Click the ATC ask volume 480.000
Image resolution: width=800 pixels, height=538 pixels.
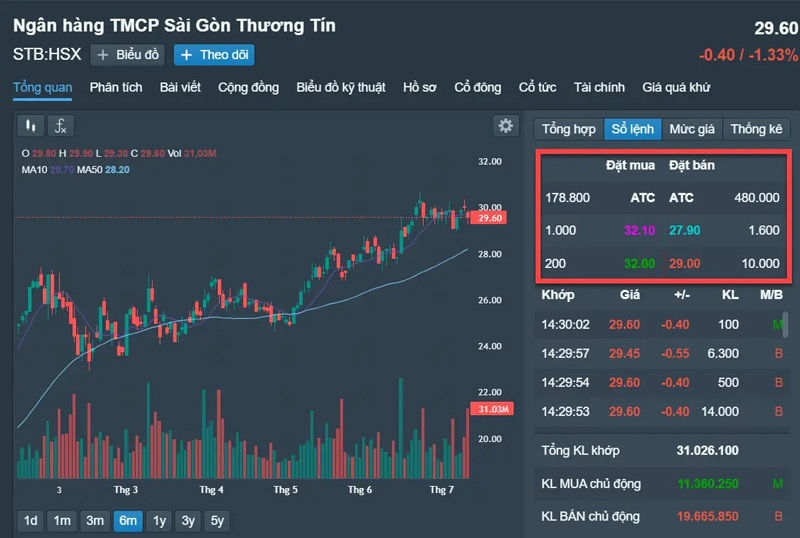(757, 198)
